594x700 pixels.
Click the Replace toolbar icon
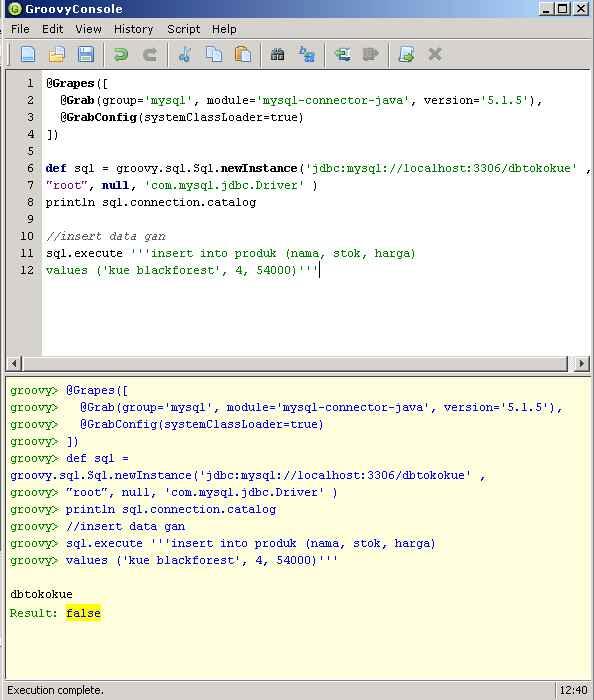click(307, 54)
